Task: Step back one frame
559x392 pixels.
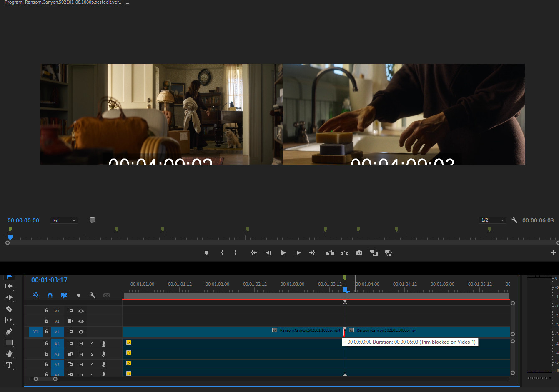Action: [x=268, y=253]
